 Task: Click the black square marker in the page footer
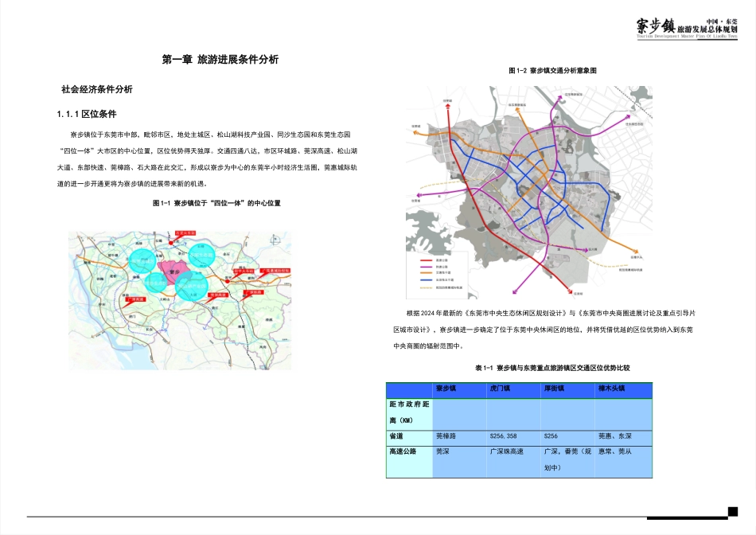click(733, 511)
